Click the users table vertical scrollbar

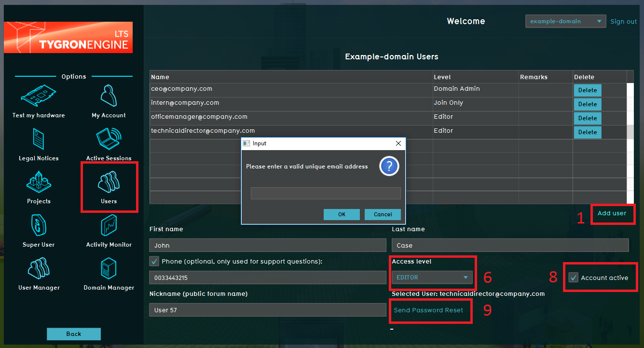630,145
